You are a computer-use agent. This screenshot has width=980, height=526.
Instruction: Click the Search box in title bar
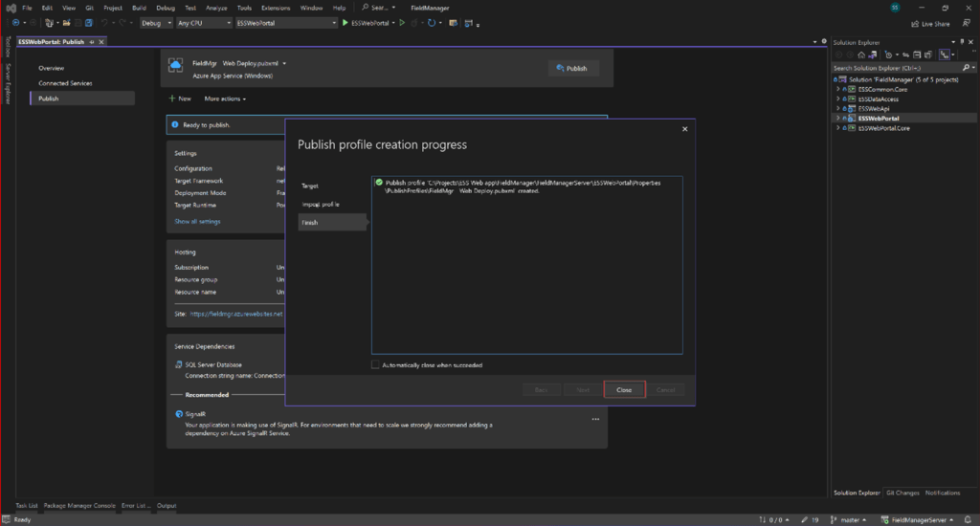click(x=378, y=8)
